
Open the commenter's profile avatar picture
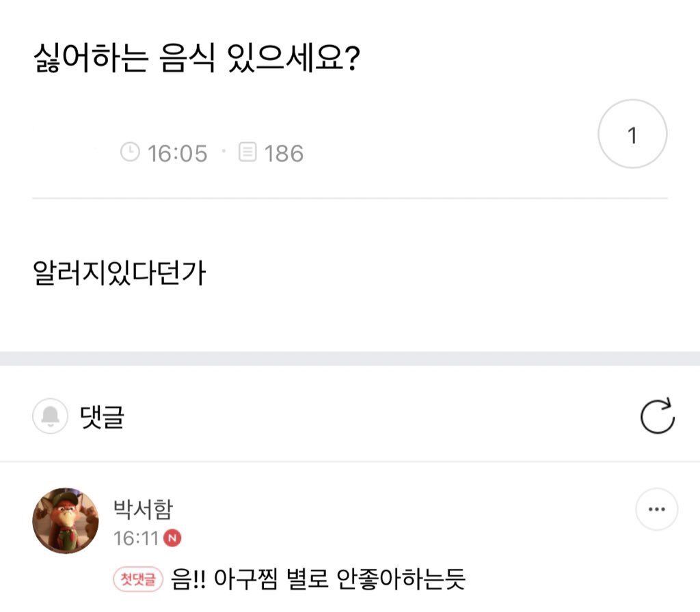click(66, 520)
